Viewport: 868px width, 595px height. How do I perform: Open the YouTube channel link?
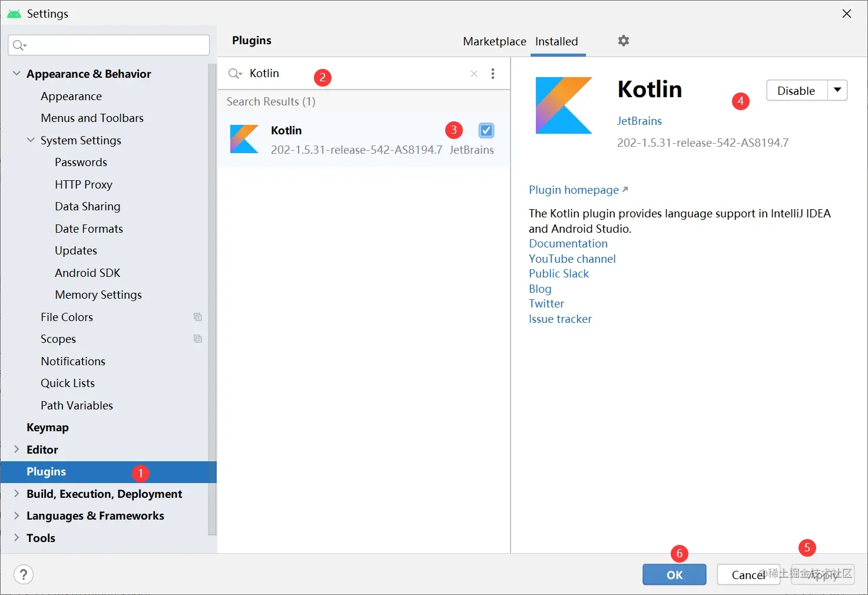572,259
